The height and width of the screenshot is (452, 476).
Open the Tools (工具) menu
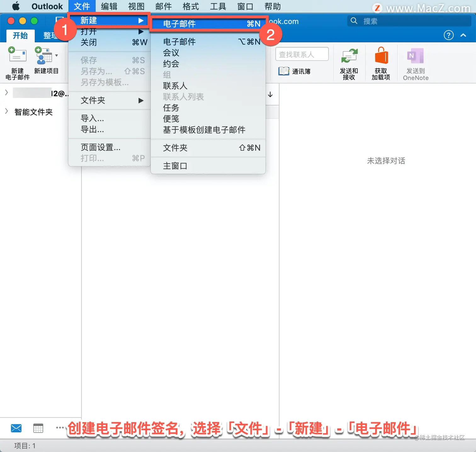pos(218,6)
